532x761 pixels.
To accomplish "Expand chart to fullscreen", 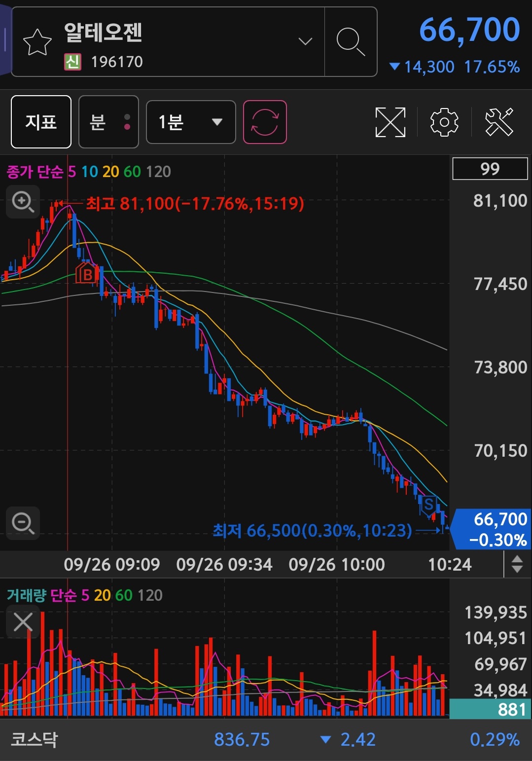I will click(x=390, y=122).
